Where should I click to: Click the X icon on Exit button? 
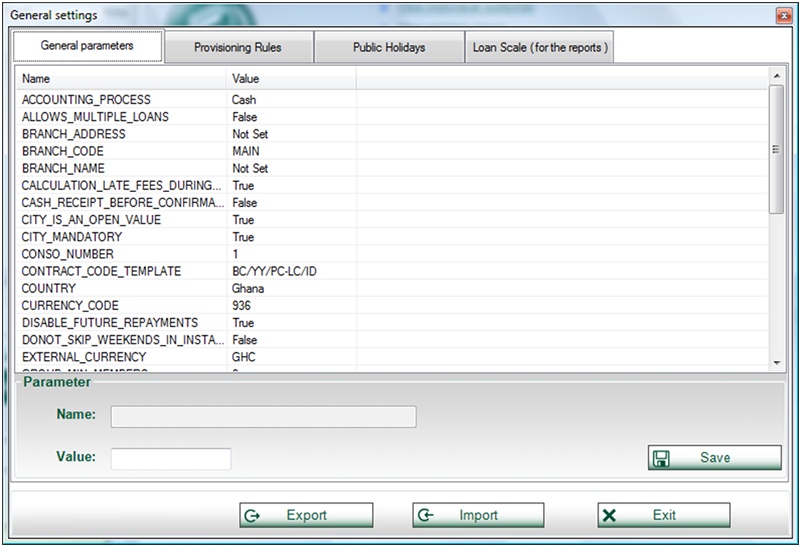[610, 515]
